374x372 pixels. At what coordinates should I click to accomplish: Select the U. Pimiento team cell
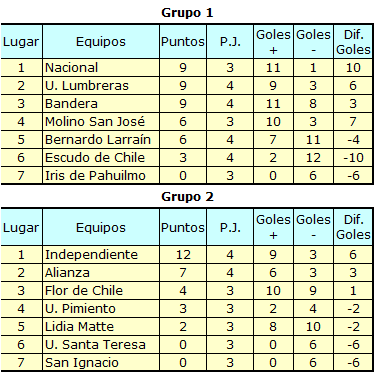click(101, 309)
